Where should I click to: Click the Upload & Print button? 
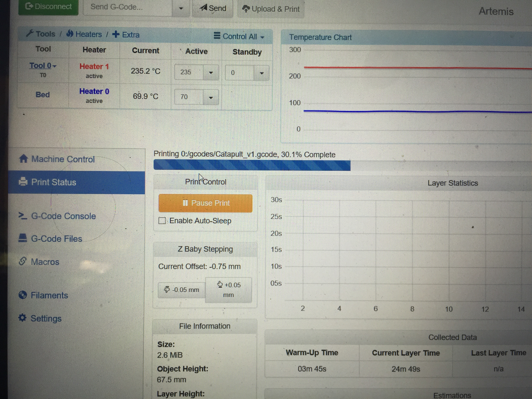(x=271, y=9)
